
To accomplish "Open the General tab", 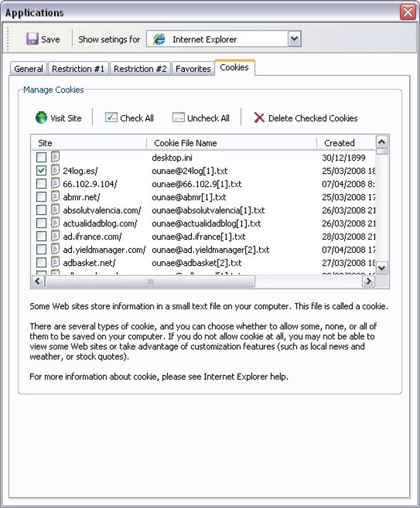I will 28,69.
